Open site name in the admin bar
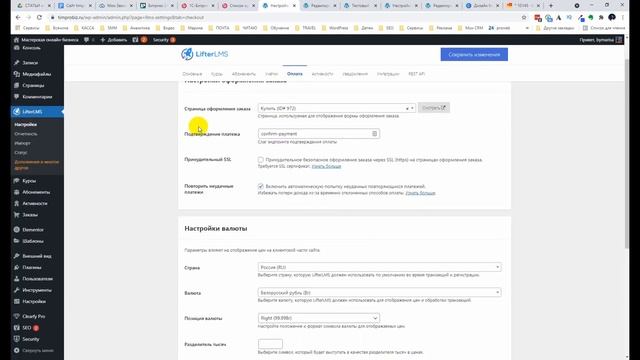The width and height of the screenshot is (640, 360). (x=46, y=40)
